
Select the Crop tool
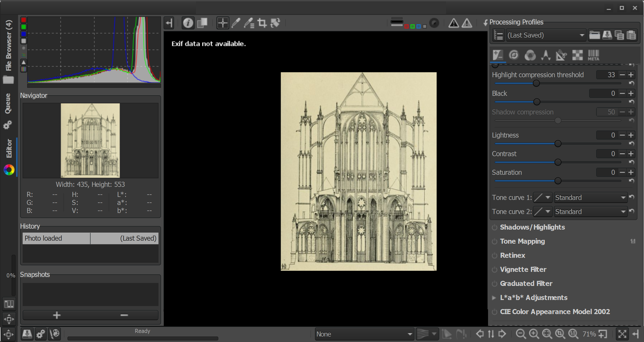point(262,23)
